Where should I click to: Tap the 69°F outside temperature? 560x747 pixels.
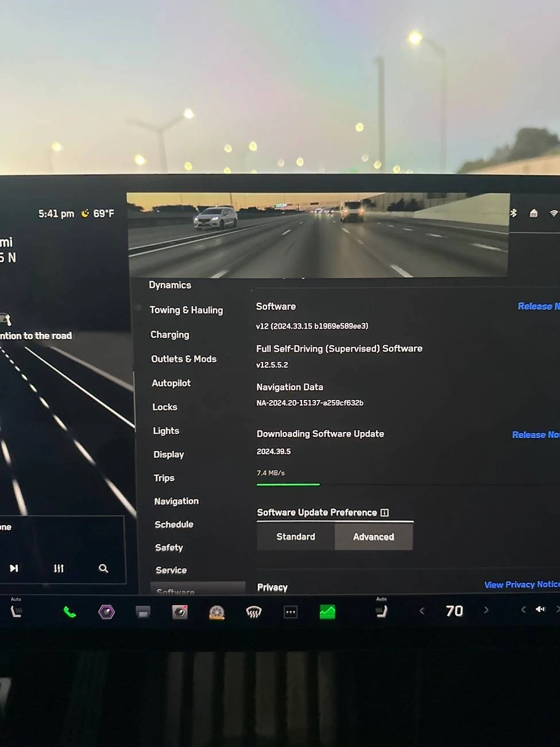(104, 214)
